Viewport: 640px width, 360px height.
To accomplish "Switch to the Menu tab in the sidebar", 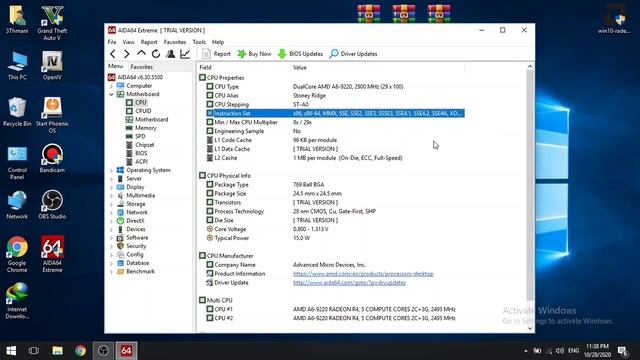I will pyautogui.click(x=116, y=66).
